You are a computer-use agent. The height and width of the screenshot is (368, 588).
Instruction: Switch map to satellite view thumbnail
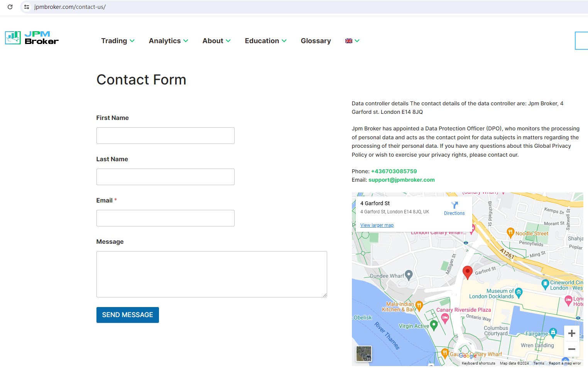tap(364, 354)
